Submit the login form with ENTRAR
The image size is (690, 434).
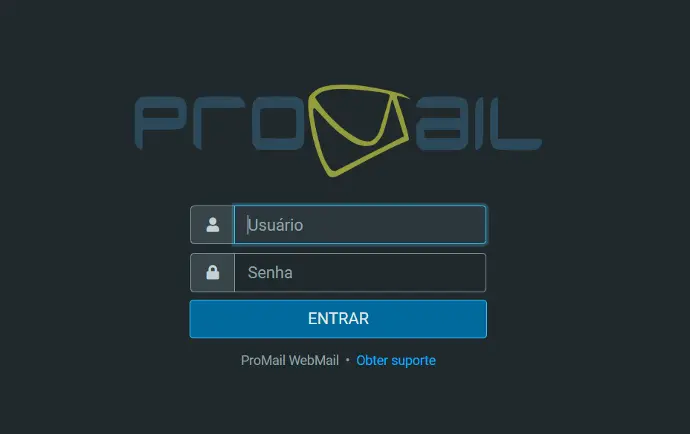(338, 319)
